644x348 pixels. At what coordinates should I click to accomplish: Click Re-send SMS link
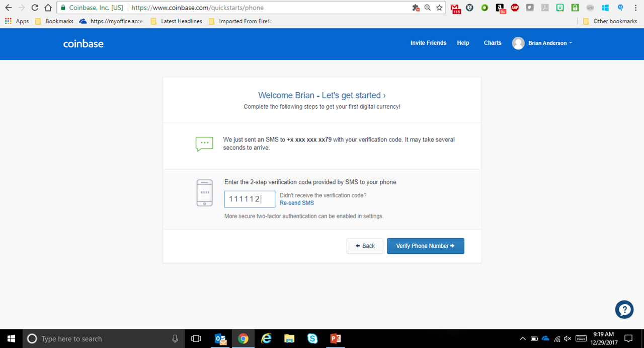point(297,203)
